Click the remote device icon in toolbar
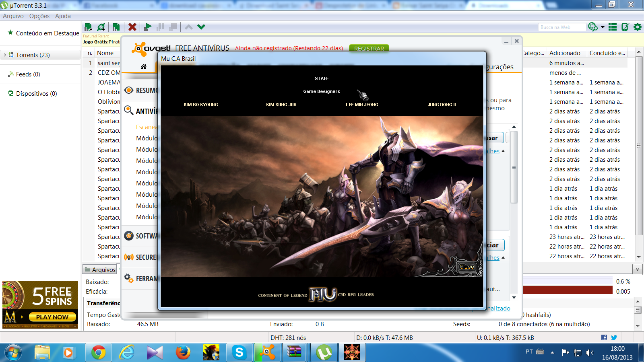 625,27
